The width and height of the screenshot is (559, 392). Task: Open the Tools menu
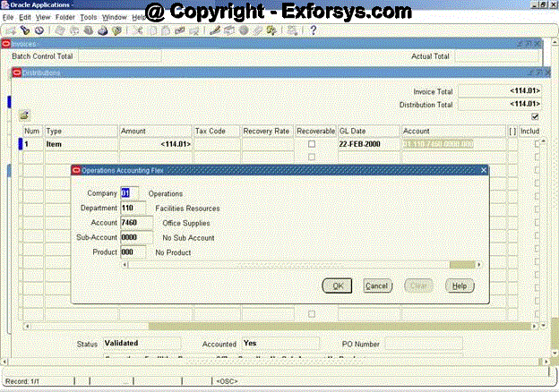pyautogui.click(x=88, y=17)
